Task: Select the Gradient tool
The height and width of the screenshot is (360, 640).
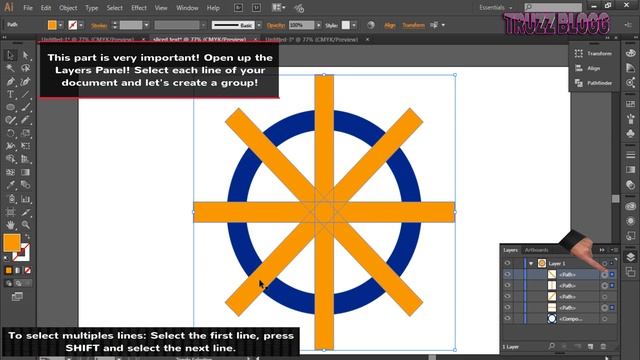Action: pos(25,172)
